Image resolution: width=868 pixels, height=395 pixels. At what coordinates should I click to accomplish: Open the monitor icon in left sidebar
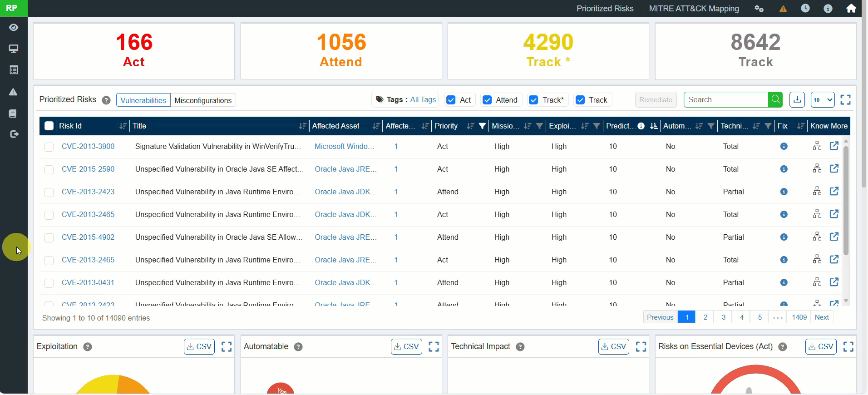[x=14, y=49]
